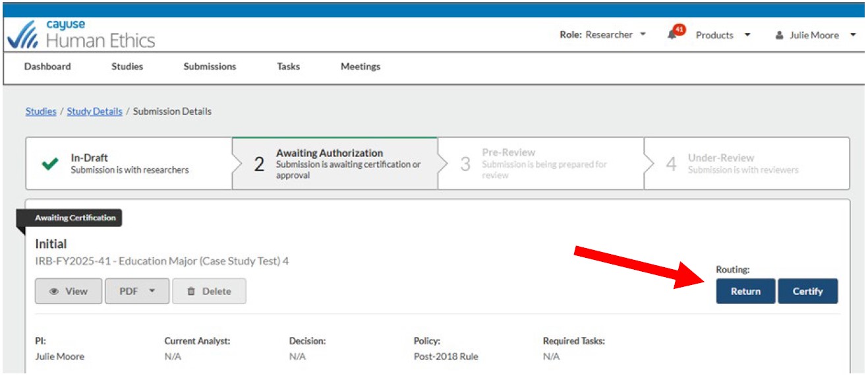Click the Return routing button

tap(745, 291)
